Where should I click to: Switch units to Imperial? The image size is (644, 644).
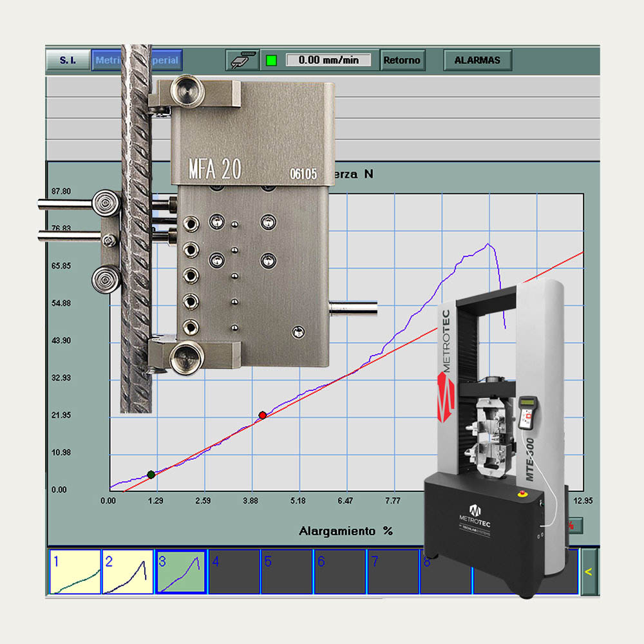167,61
